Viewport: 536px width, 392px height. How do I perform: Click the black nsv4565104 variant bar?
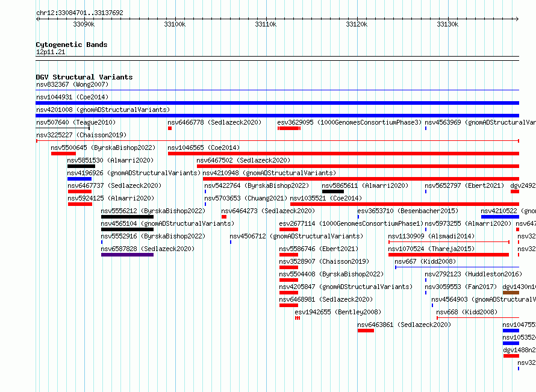tap(127, 229)
